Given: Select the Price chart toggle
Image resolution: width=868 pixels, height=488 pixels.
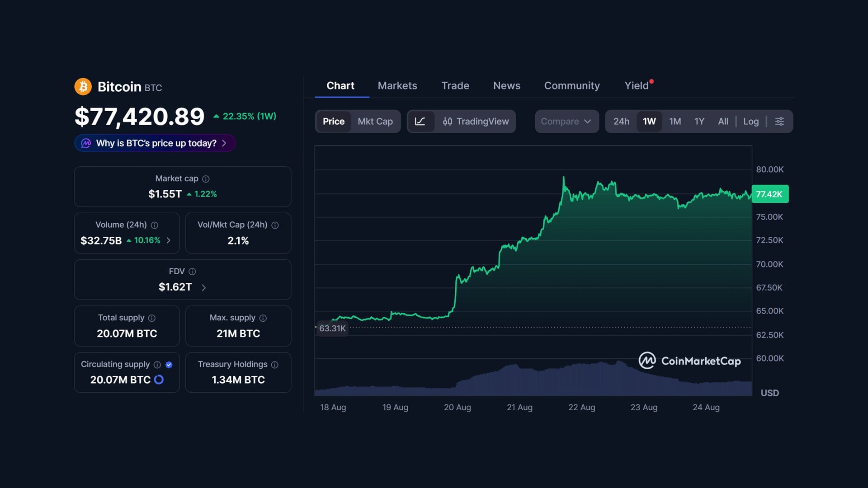Looking at the screenshot, I should [334, 122].
